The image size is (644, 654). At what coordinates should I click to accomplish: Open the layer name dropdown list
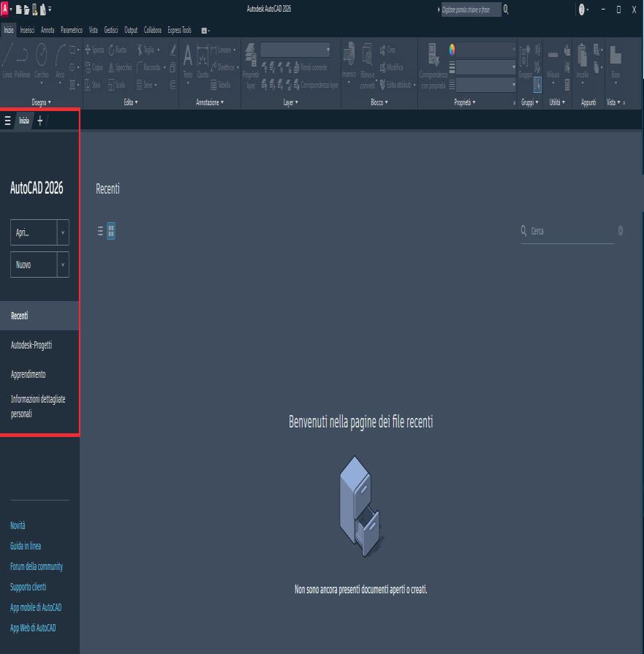[296, 50]
